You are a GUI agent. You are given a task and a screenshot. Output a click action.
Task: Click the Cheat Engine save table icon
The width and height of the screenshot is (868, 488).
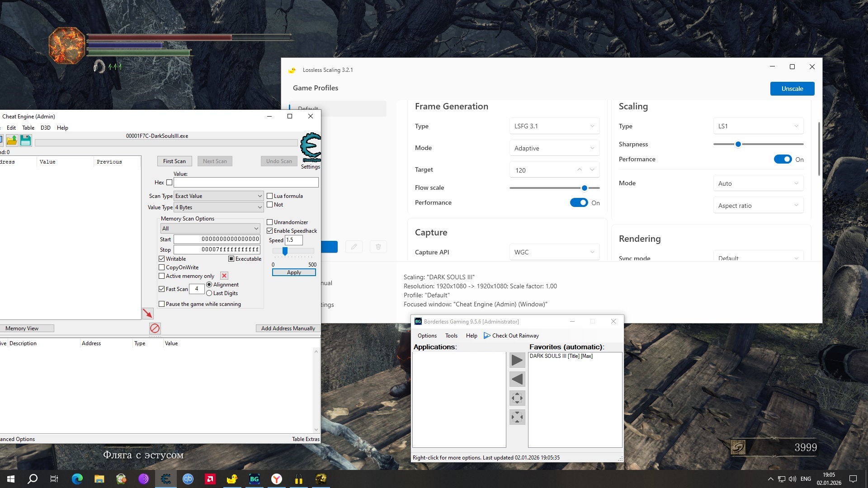tap(25, 141)
